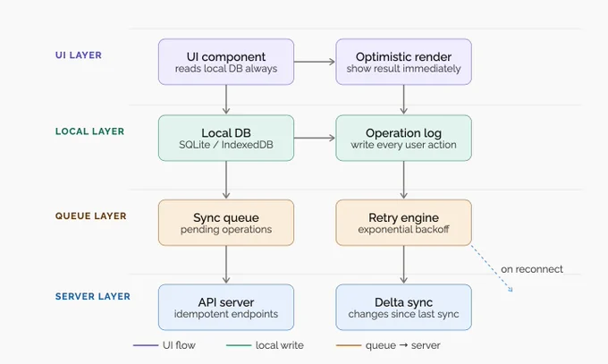
Task: Click the UI component box
Action: pyautogui.click(x=226, y=62)
